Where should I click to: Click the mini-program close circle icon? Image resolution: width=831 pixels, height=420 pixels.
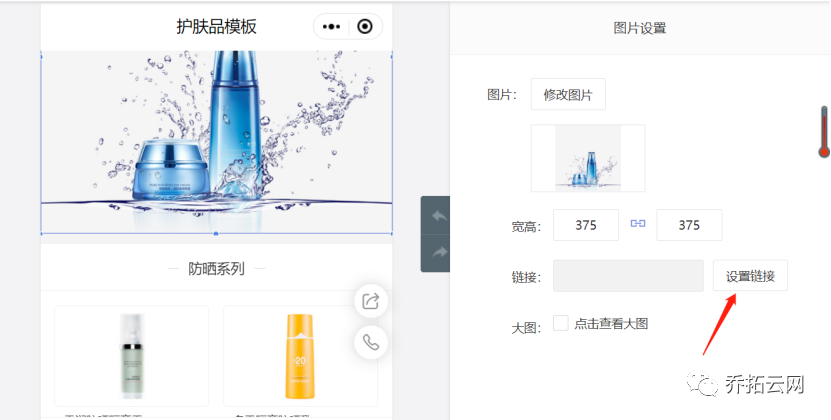click(x=365, y=27)
